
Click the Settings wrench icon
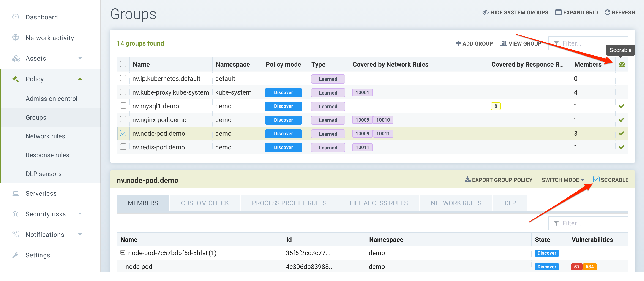16,255
